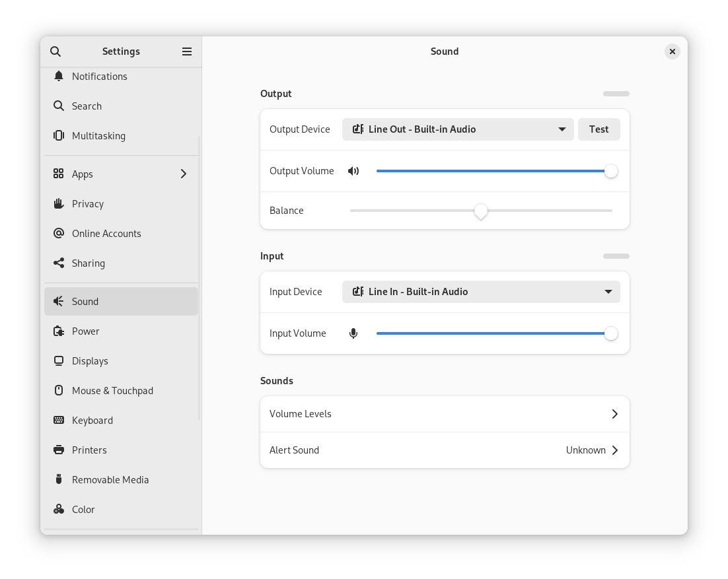Screen dimensions: 728x579
Task: Open the Volume Levels row
Action: [x=445, y=414]
